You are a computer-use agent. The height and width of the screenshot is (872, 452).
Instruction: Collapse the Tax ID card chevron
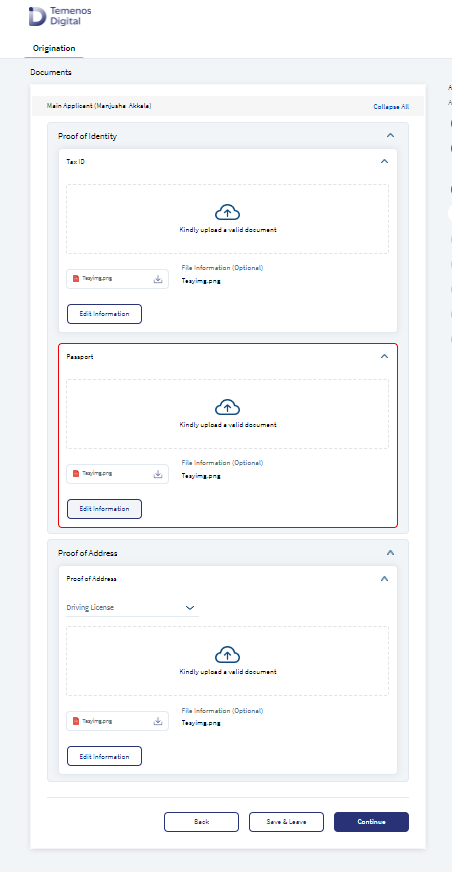point(384,161)
